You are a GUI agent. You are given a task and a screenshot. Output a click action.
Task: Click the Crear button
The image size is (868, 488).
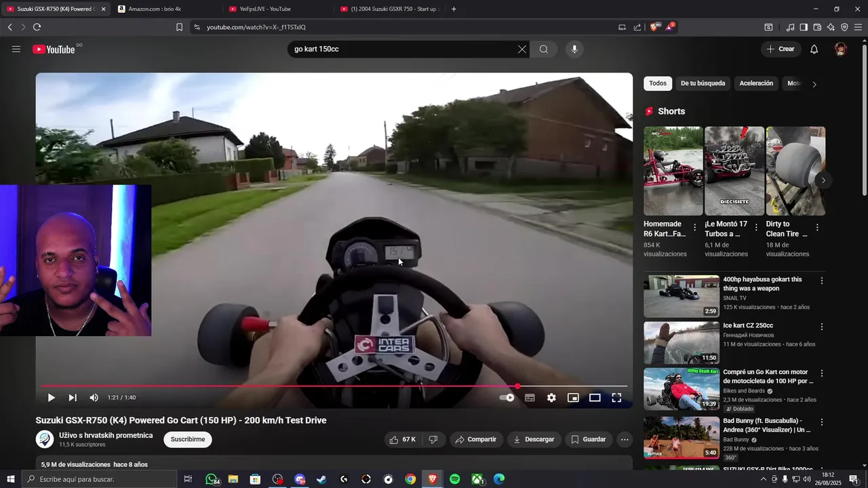tap(781, 49)
